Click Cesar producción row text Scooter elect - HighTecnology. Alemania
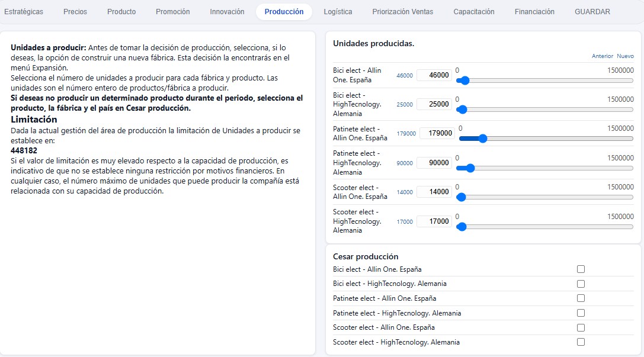 pos(396,342)
